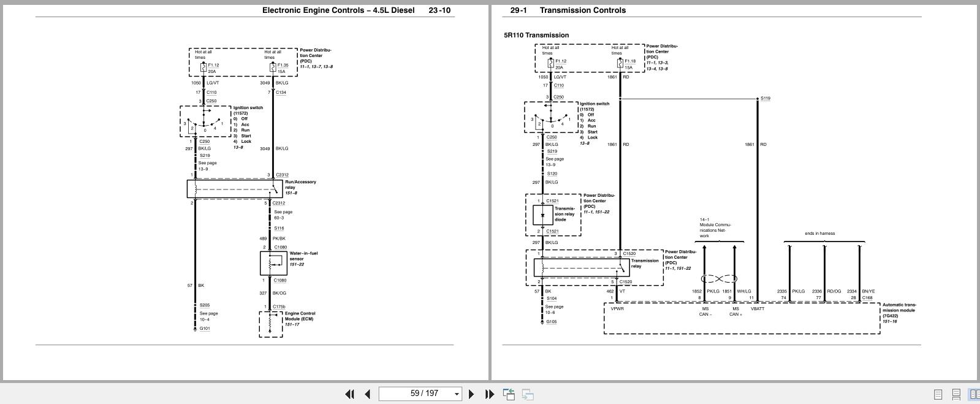Switch to single page view
This screenshot has height=404, width=980.
click(938, 394)
